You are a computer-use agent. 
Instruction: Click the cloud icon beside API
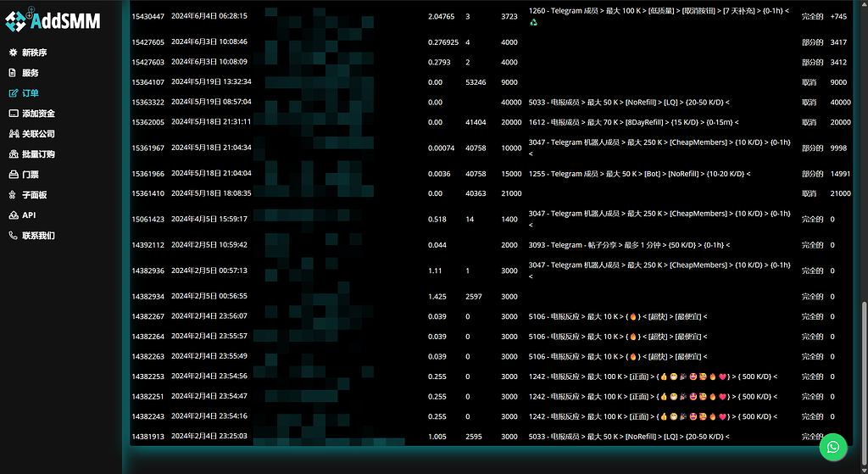pos(14,215)
